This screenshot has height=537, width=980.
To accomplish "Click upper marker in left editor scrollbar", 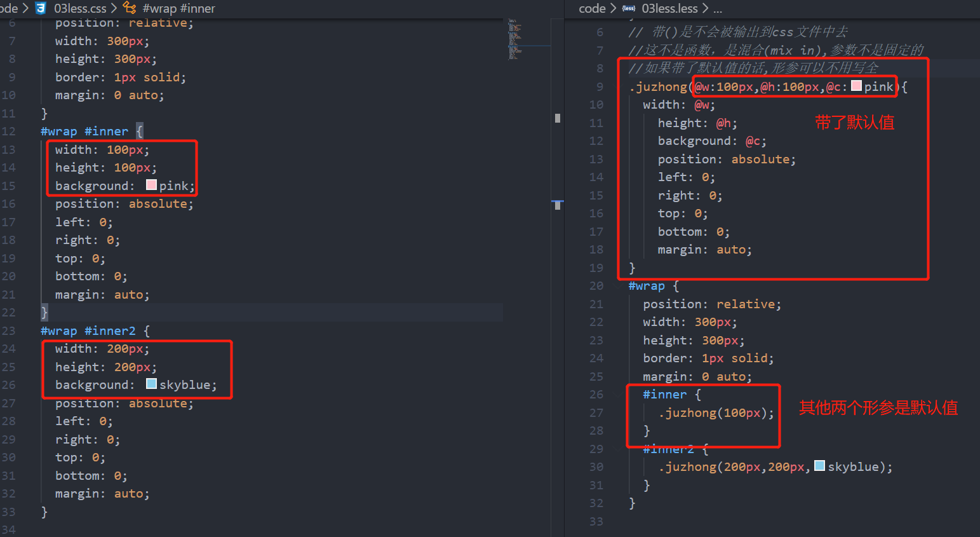I will click(x=558, y=118).
